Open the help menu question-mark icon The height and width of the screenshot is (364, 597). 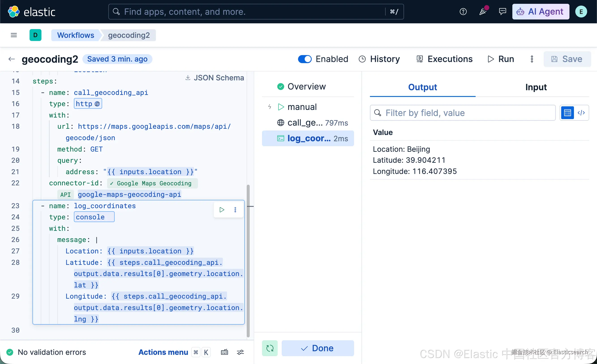pos(463,12)
